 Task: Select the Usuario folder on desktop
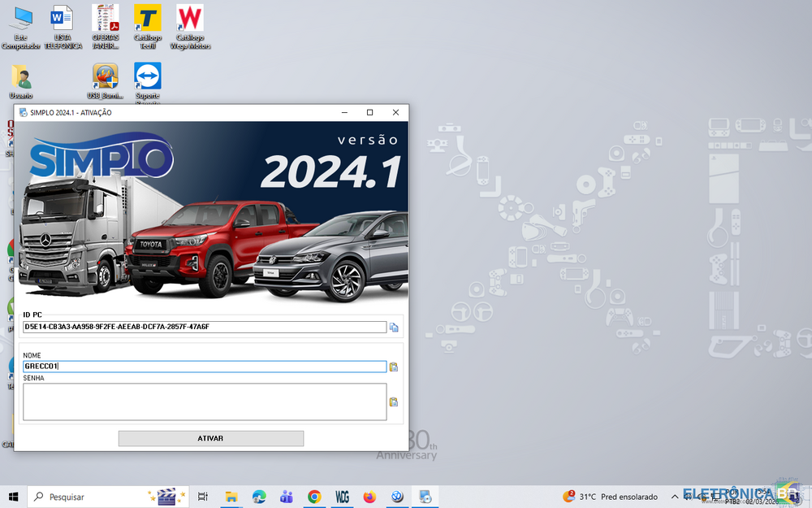(x=21, y=78)
